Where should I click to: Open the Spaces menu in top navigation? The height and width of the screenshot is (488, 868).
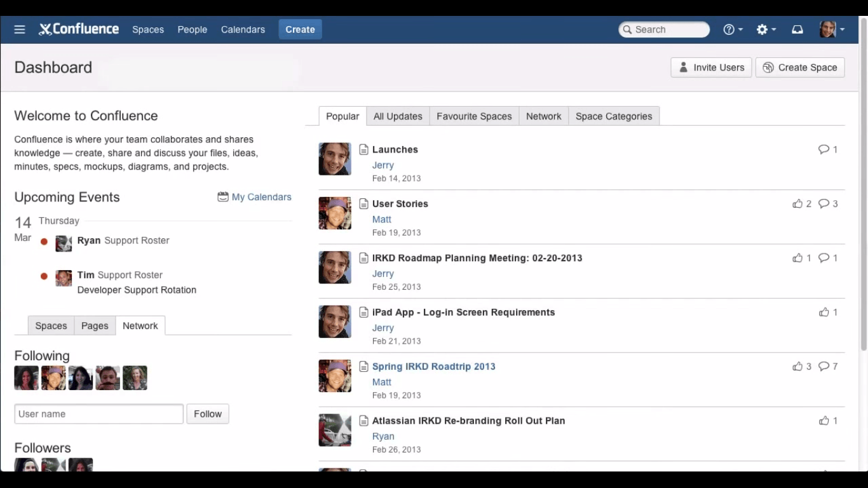coord(148,29)
